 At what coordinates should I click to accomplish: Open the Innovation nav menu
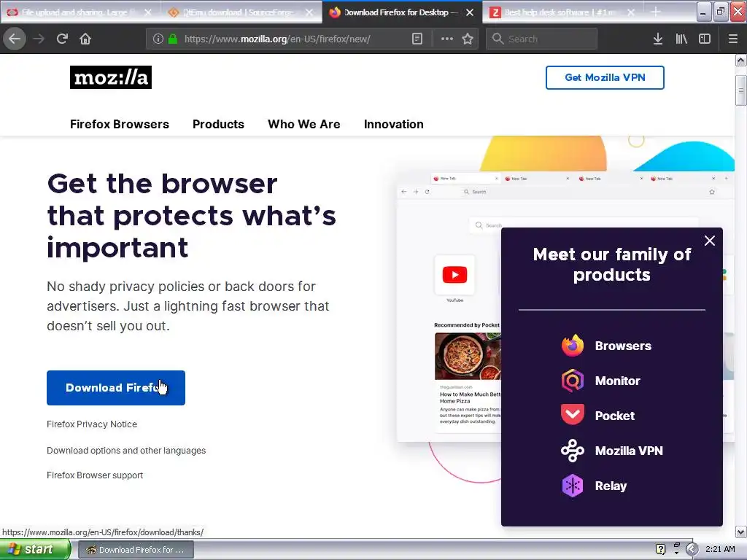click(x=393, y=124)
